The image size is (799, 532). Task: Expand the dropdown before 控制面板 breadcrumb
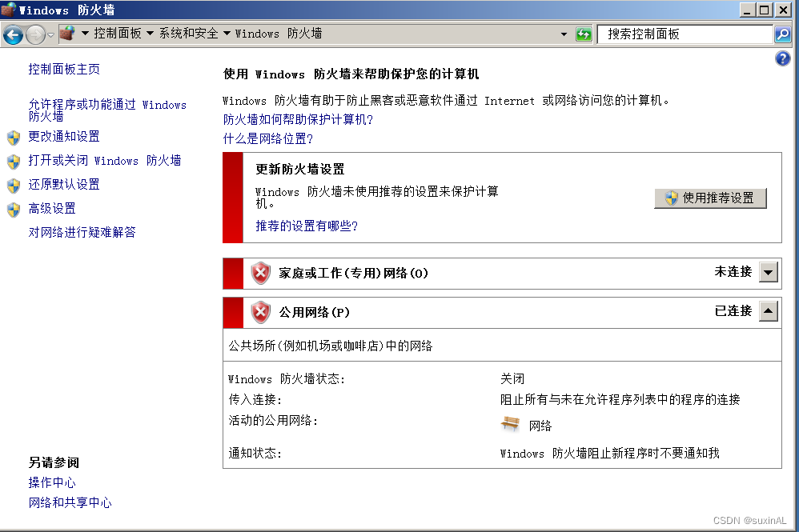click(85, 34)
